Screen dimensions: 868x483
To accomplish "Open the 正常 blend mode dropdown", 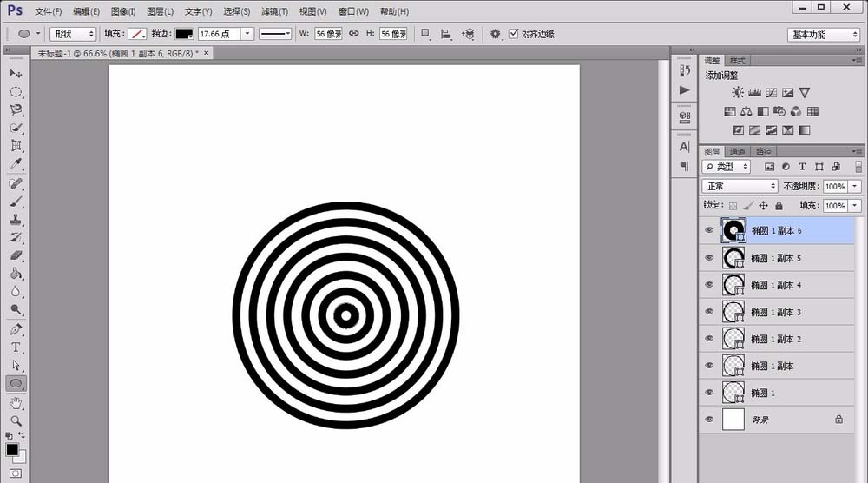I will click(740, 186).
